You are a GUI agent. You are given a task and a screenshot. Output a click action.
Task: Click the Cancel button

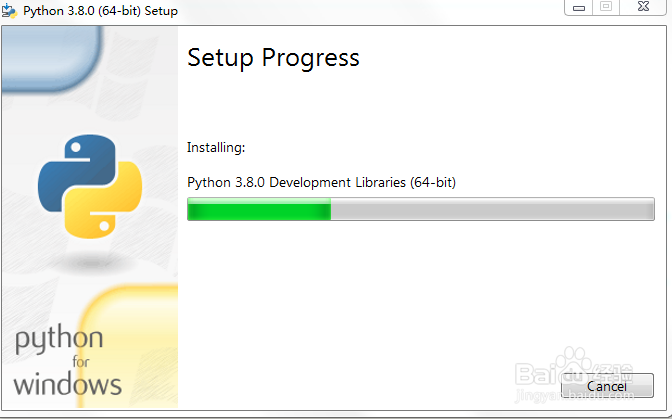pyautogui.click(x=607, y=386)
